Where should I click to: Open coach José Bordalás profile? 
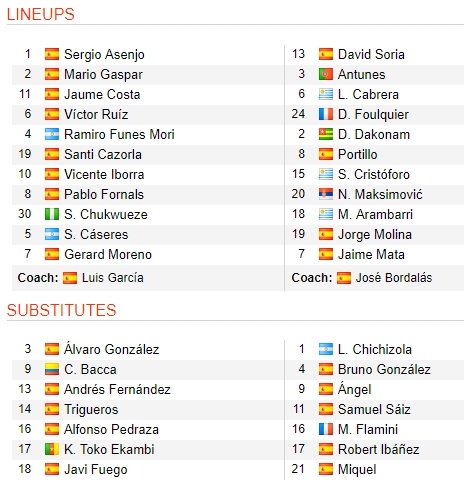pos(394,278)
